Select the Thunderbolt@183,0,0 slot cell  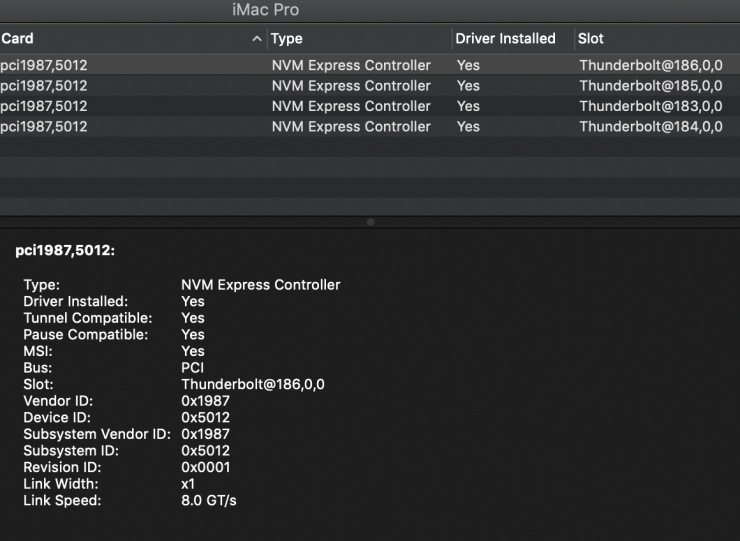650,106
